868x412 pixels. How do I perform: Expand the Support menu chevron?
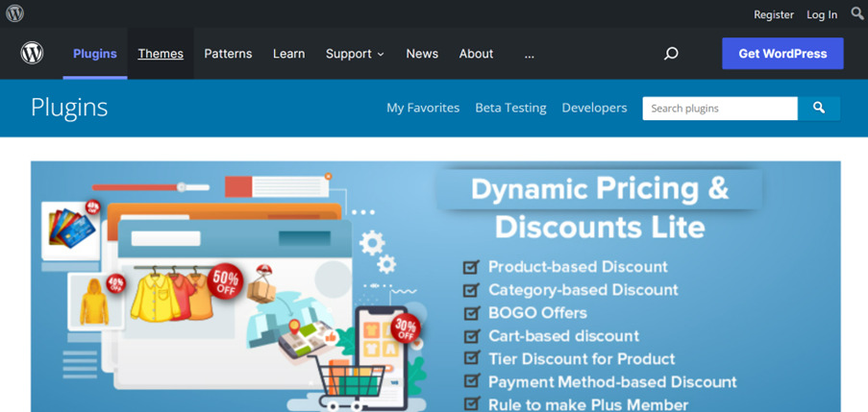coord(381,54)
